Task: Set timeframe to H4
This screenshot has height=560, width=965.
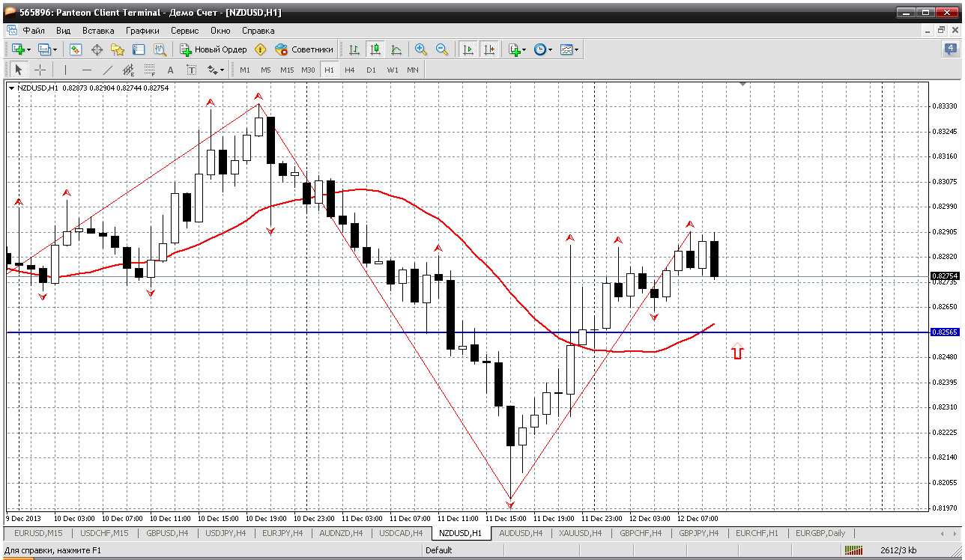Action: [x=350, y=70]
